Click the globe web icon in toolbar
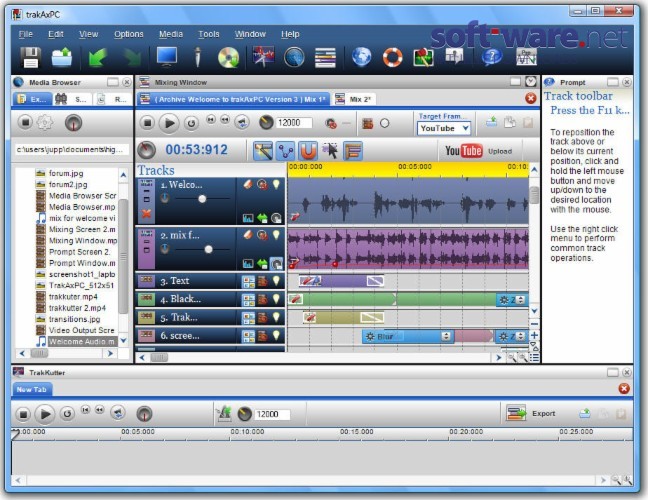Image resolution: width=648 pixels, height=500 pixels. (x=361, y=57)
